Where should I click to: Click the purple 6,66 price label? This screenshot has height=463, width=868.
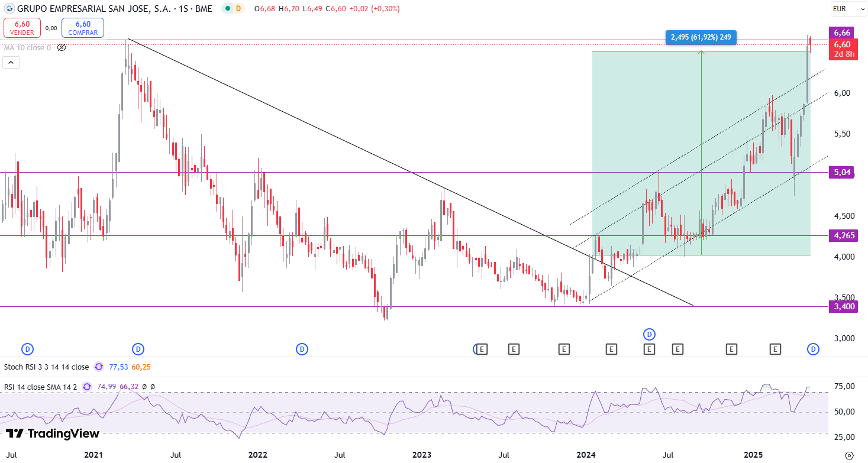click(842, 33)
